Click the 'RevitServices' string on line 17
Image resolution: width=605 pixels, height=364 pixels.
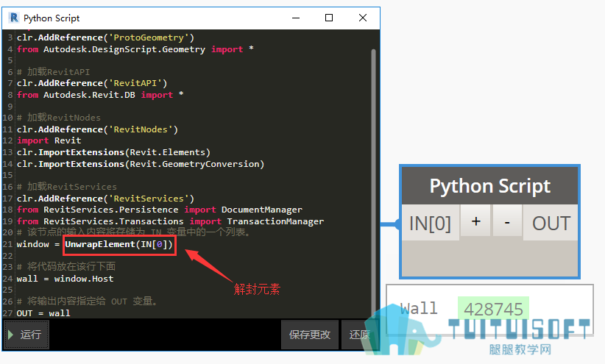[x=149, y=199]
